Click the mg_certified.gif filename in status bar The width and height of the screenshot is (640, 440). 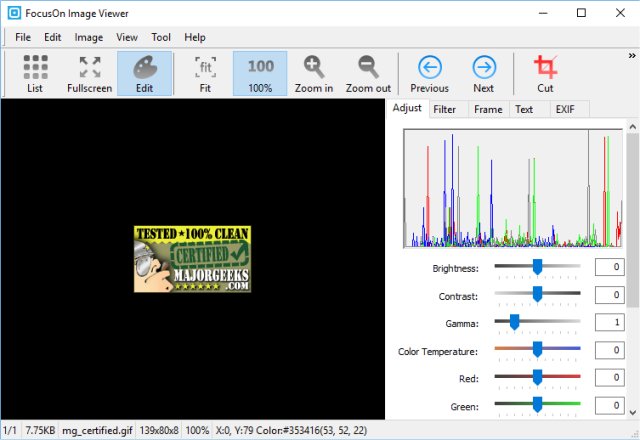pyautogui.click(x=97, y=430)
